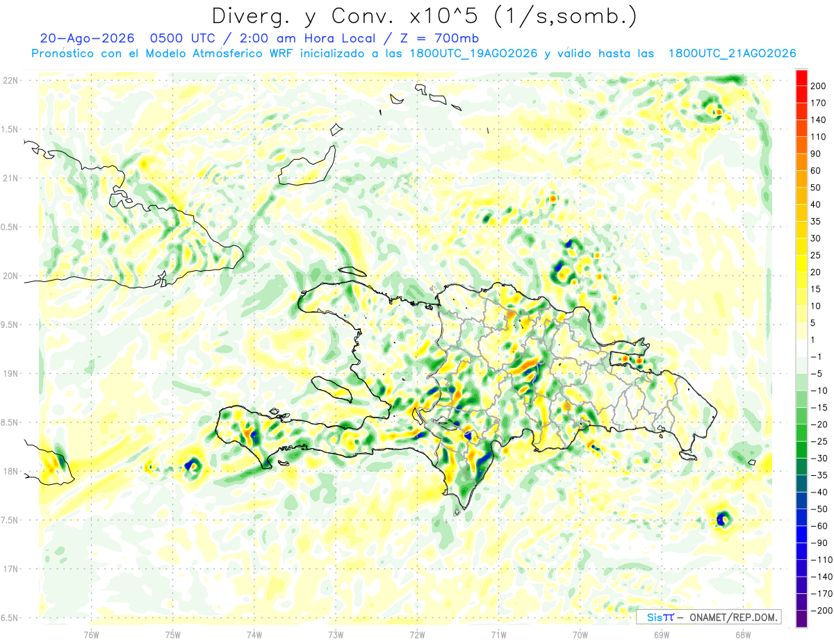Click the '-200' color scale value
834x644 pixels.
[x=821, y=611]
